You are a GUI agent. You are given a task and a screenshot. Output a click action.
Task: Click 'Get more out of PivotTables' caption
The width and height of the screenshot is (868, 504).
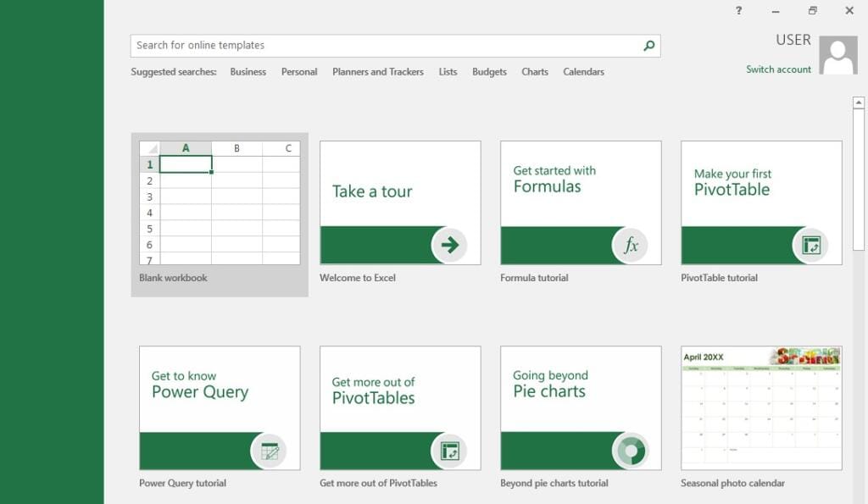(x=378, y=483)
